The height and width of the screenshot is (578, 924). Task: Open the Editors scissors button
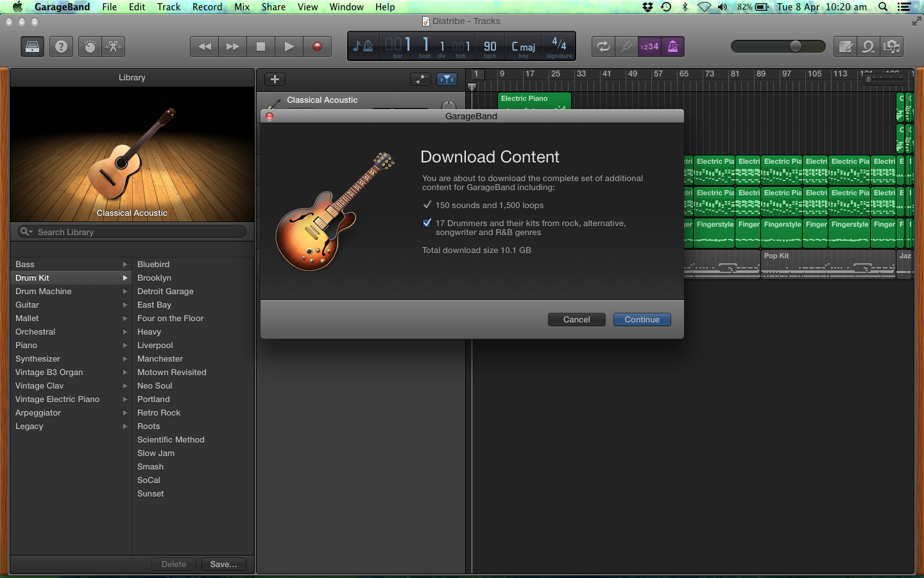coord(113,47)
